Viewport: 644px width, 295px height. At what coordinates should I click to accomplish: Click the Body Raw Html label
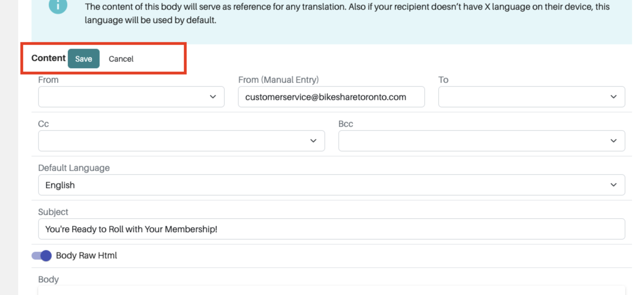coord(86,255)
